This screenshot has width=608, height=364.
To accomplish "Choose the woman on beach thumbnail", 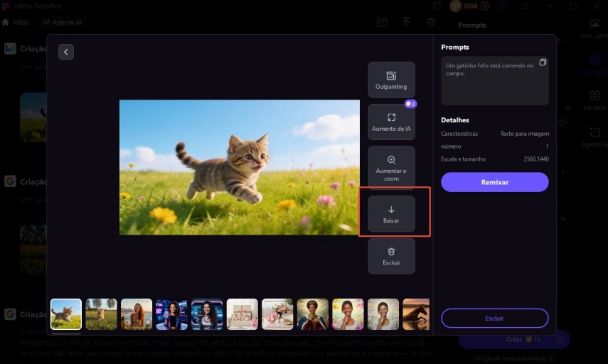I will pos(137,314).
